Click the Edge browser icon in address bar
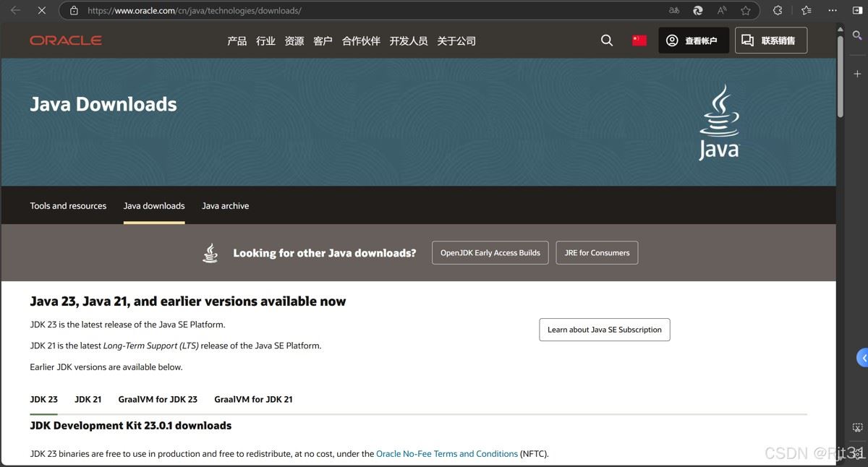This screenshot has width=868, height=467. (698, 11)
